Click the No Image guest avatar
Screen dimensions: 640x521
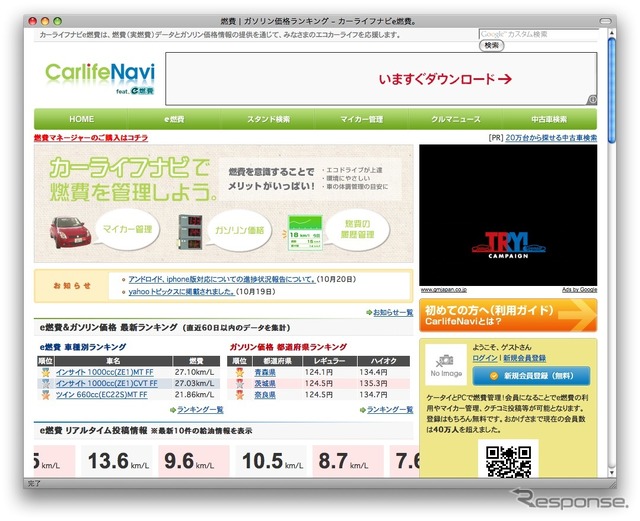point(446,365)
